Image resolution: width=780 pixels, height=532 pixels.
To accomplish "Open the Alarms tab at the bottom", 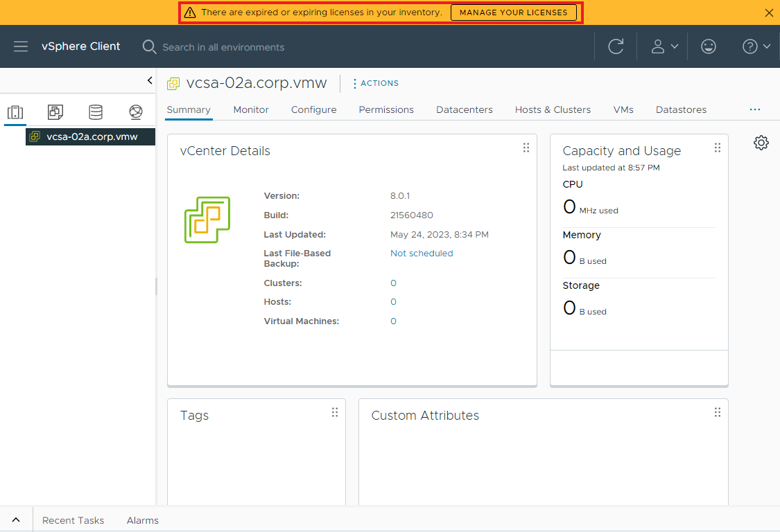I will coord(142,520).
